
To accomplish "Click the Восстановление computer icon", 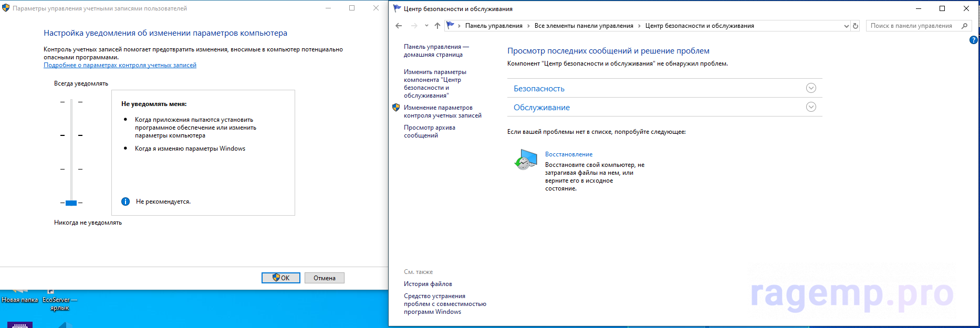I will 526,160.
